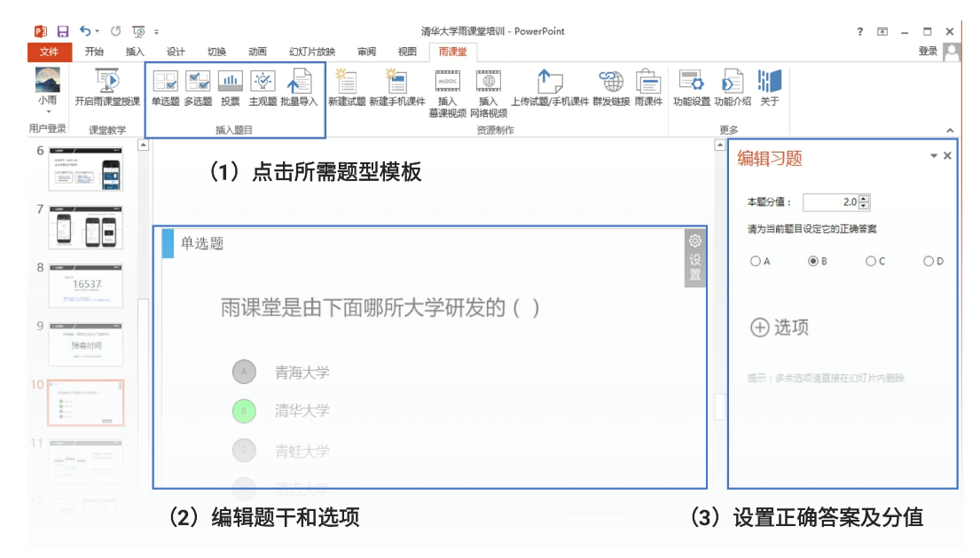This screenshot has width=980, height=558.
Task: Open 批量导入 batch import
Action: coord(300,88)
